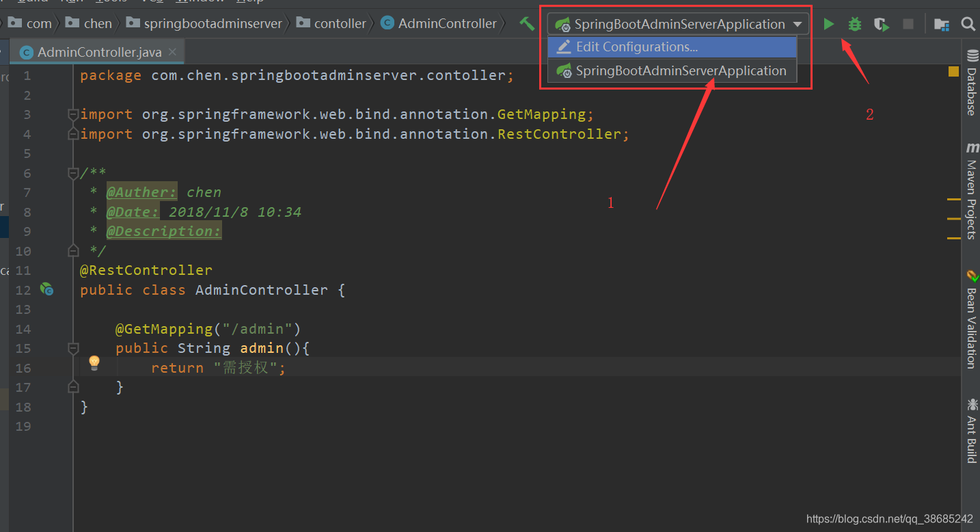Click the admin method name on line 15

click(262, 348)
